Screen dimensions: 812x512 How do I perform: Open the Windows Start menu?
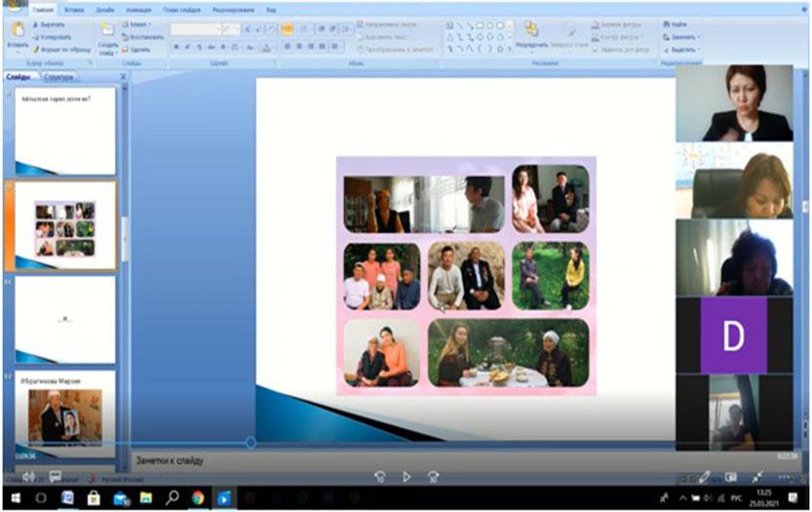[x=16, y=498]
